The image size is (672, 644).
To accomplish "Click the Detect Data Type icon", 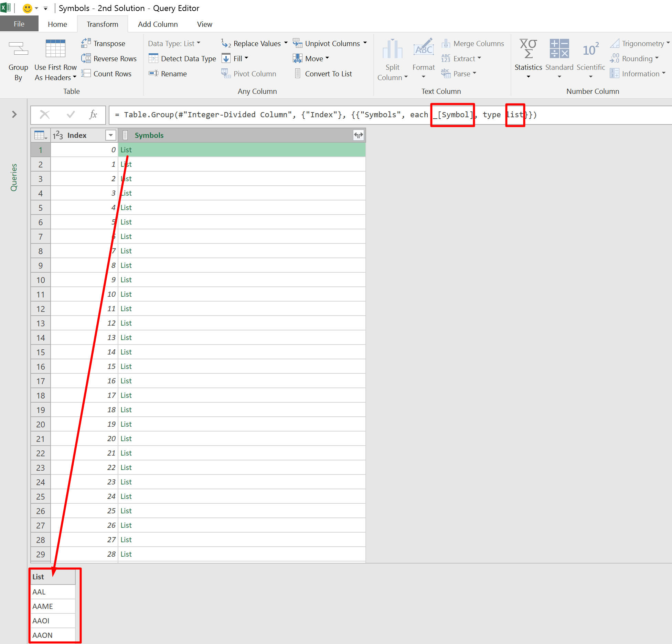I will coord(153,58).
